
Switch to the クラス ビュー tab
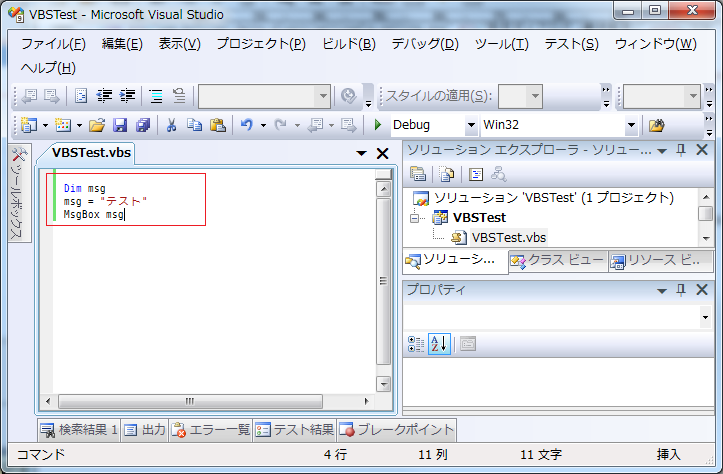[x=558, y=261]
